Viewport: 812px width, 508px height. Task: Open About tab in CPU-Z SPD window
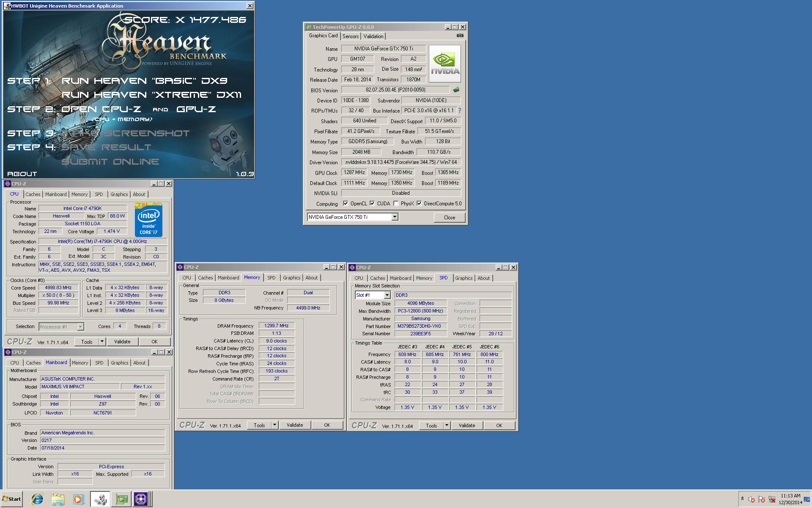tap(484, 278)
